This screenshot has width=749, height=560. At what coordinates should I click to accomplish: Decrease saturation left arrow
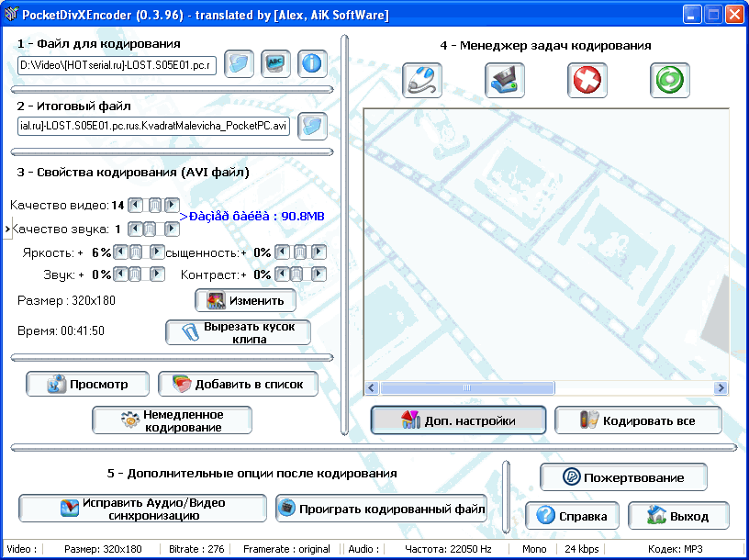283,252
